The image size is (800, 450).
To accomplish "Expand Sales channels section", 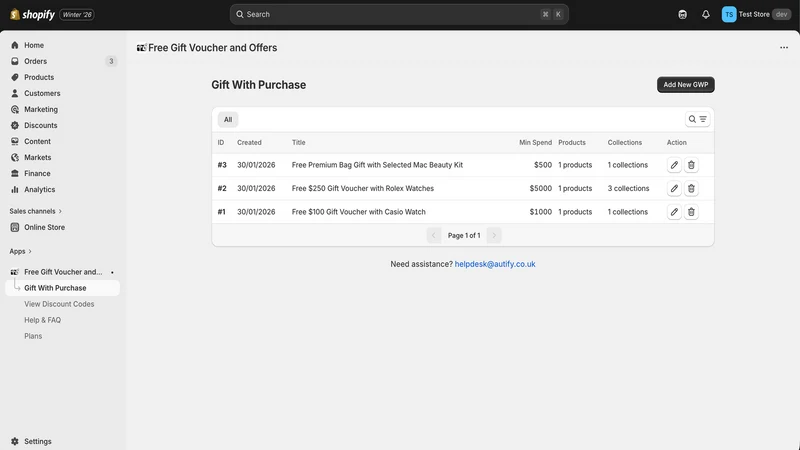I will (x=36, y=211).
